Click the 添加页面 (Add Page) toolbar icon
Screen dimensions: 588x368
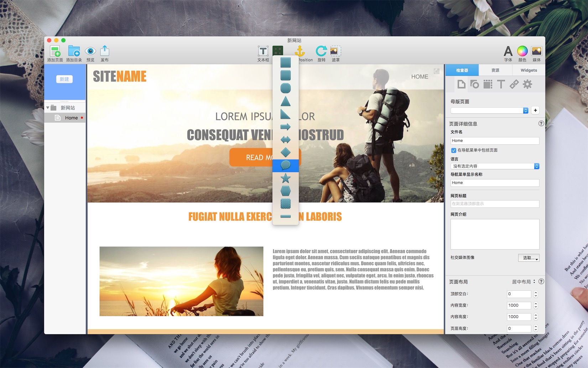click(55, 51)
